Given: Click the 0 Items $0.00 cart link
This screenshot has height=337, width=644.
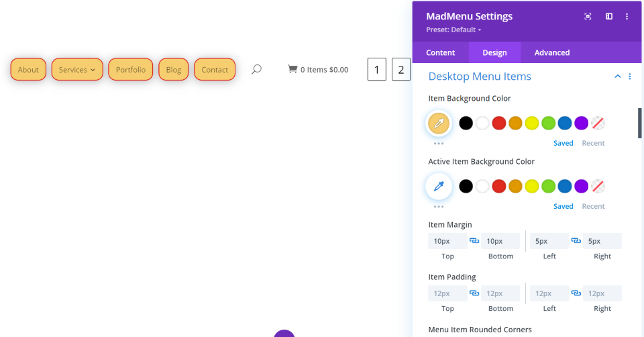Looking at the screenshot, I should point(318,69).
